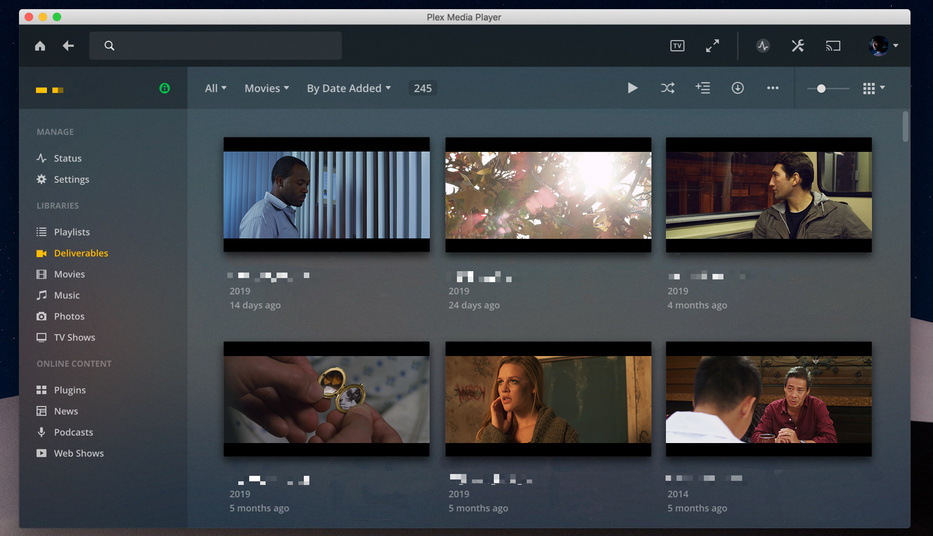Open video added 4 months ago thumbnail
The image size is (933, 536).
coord(769,195)
